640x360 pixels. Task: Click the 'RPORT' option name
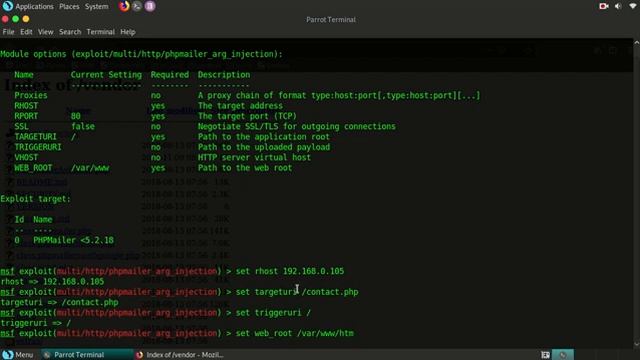click(26, 116)
